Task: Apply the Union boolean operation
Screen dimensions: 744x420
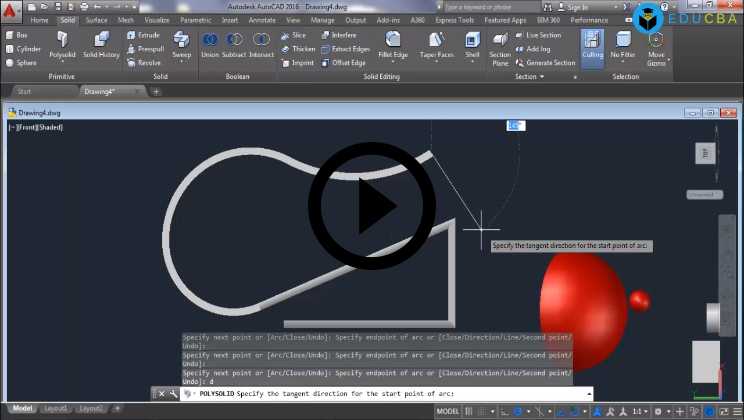Action: pyautogui.click(x=210, y=45)
